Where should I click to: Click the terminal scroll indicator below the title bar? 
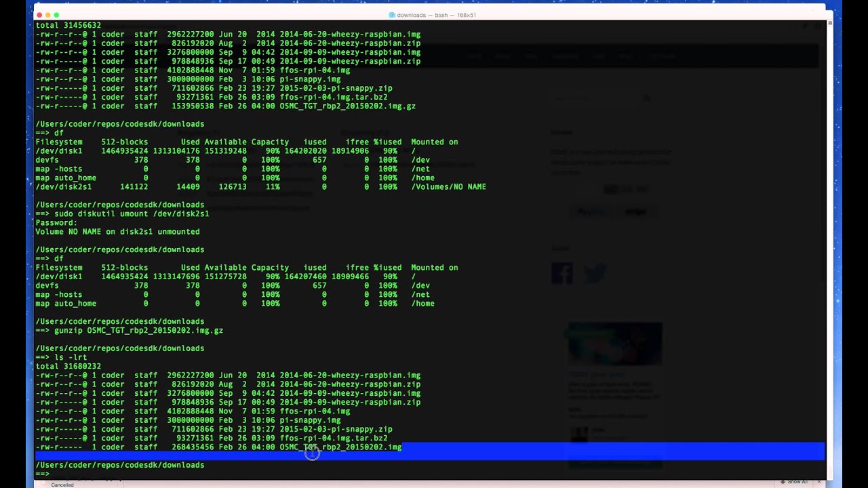830,24
